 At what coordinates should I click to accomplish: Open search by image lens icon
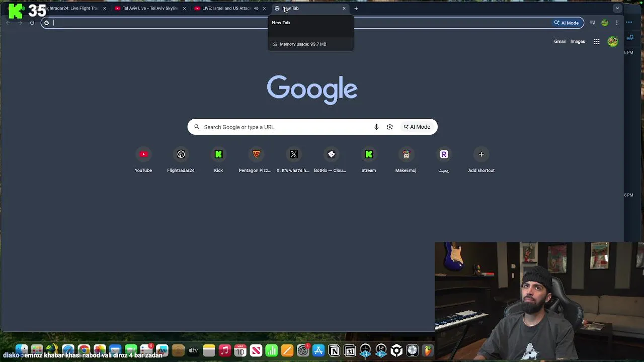[x=389, y=127]
